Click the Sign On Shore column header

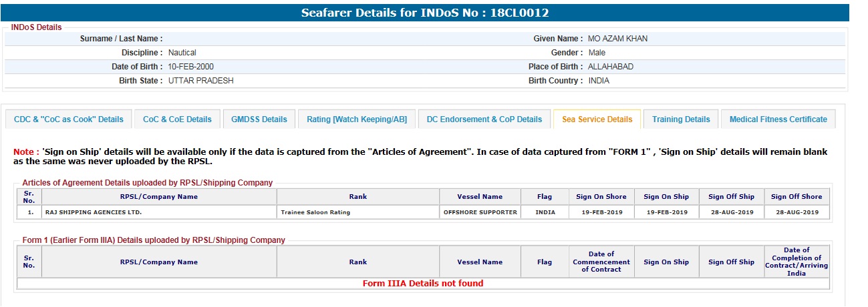[601, 197]
